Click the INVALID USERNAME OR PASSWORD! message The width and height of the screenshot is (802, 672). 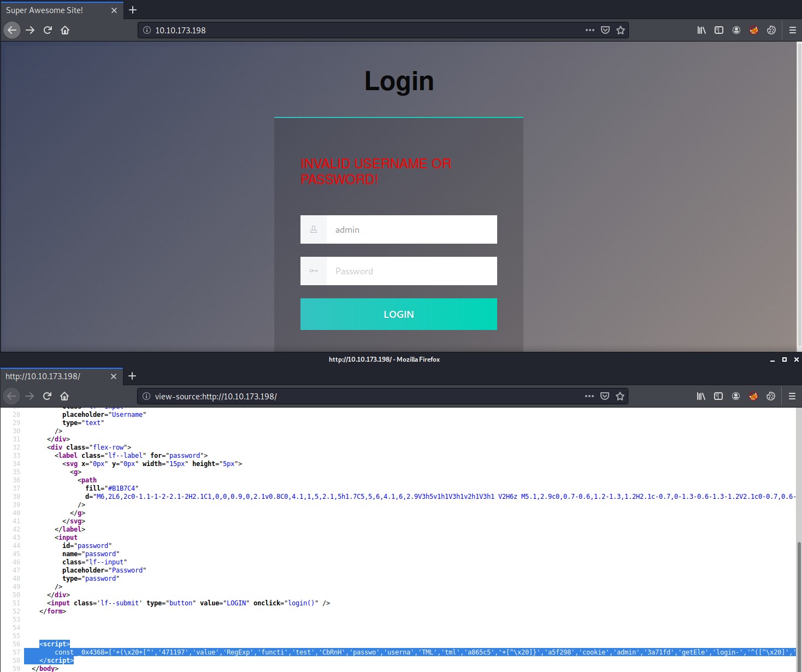tap(376, 171)
